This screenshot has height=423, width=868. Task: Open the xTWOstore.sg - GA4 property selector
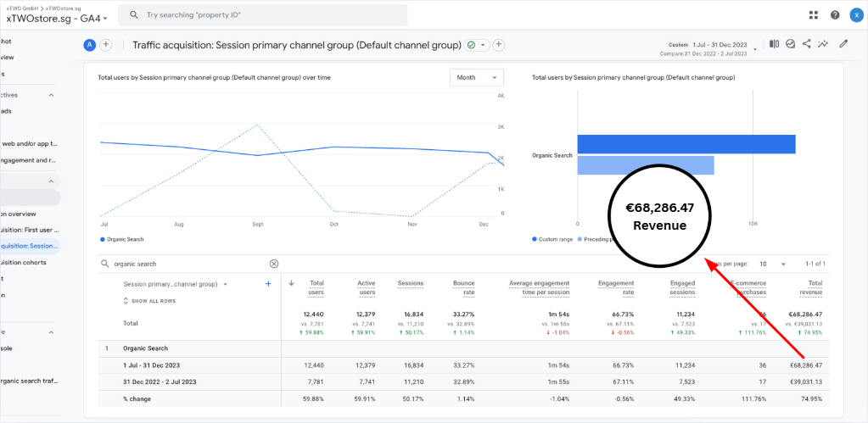coord(57,18)
